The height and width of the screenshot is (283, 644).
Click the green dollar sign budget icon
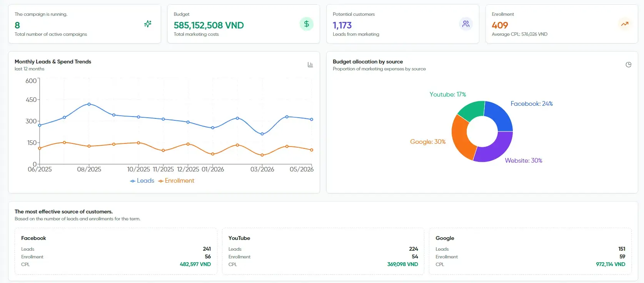click(x=307, y=24)
